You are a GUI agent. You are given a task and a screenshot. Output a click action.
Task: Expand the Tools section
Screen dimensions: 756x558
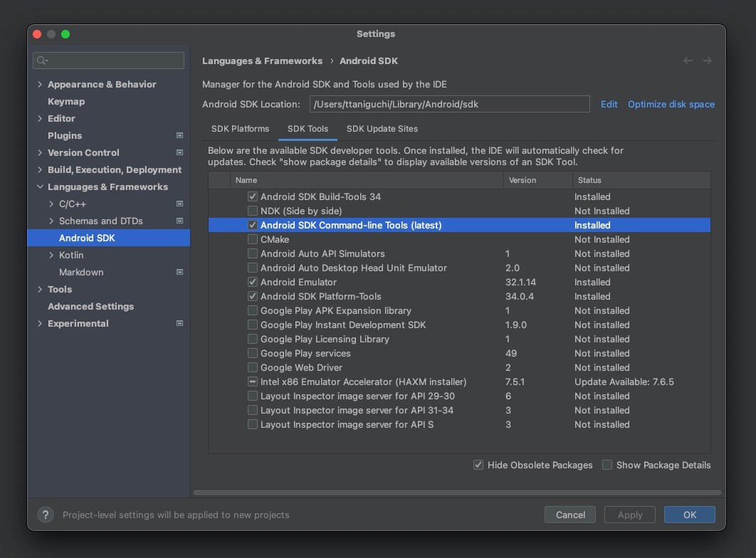[x=40, y=290]
